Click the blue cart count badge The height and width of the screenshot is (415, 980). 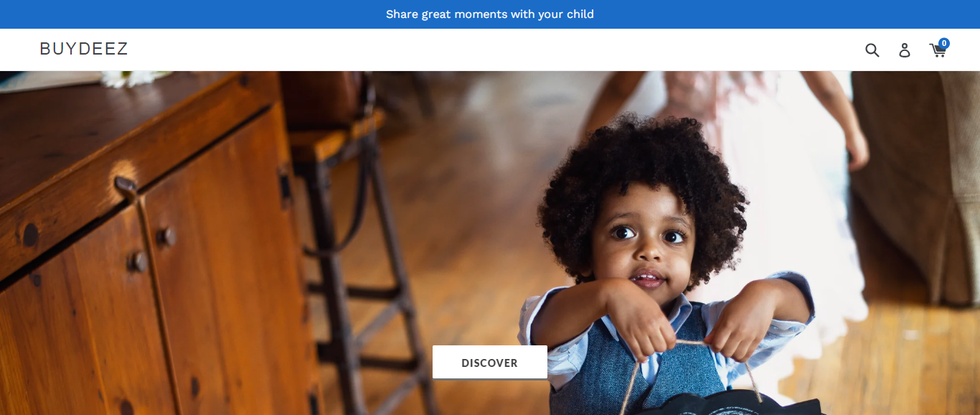(943, 44)
